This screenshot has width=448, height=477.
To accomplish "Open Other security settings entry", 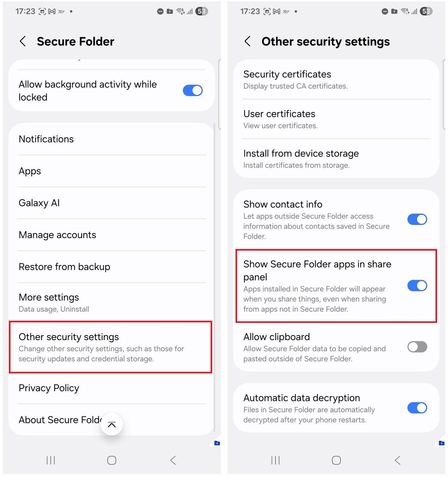I will (x=111, y=347).
